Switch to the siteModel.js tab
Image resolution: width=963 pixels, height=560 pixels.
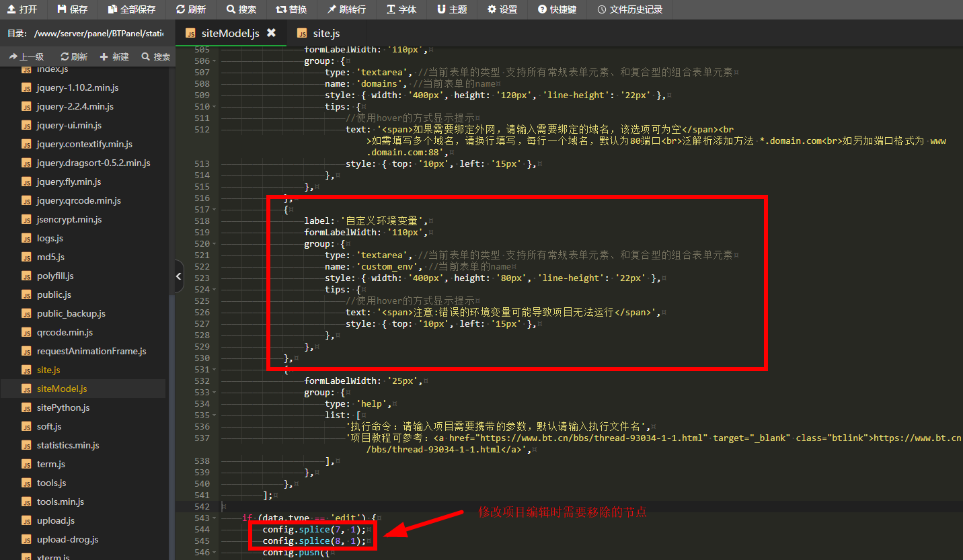pyautogui.click(x=230, y=34)
